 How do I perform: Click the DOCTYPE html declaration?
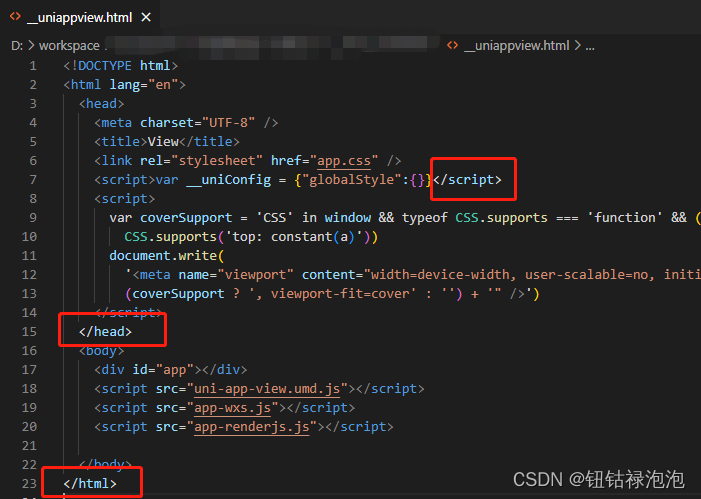click(x=121, y=66)
